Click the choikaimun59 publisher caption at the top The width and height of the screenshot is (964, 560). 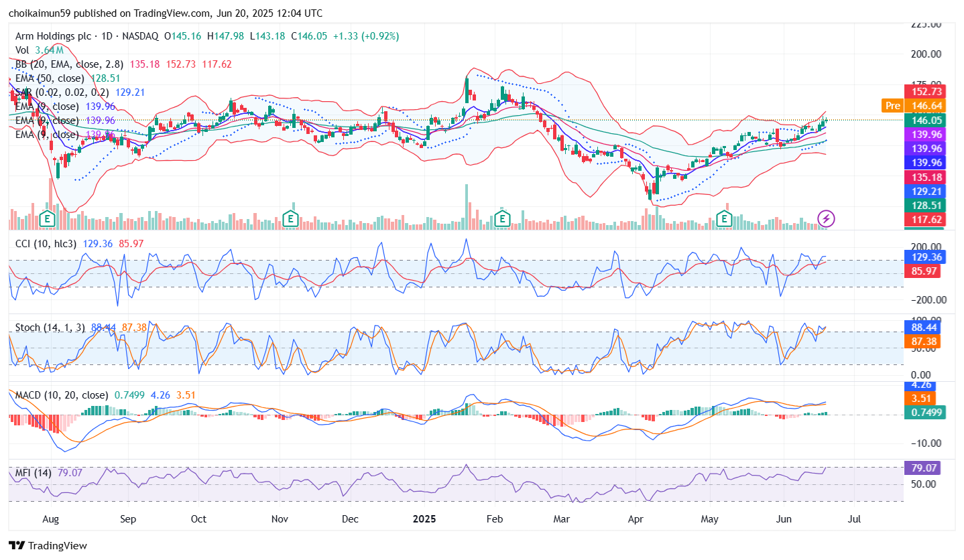coord(165,13)
